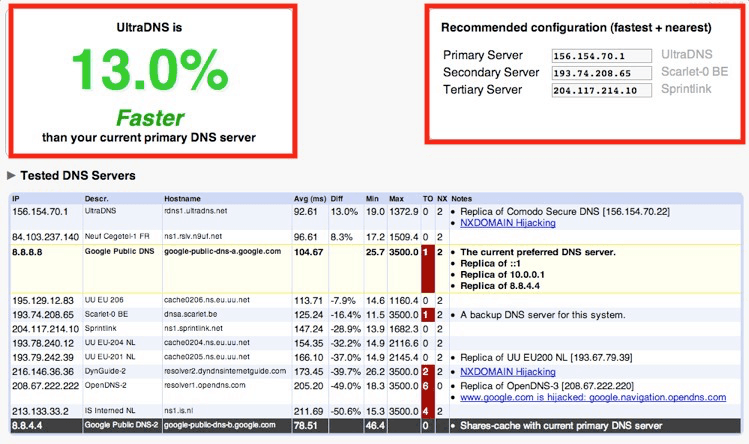749x444 pixels.
Task: Click the red timeout cell showing 6
Action: (428, 391)
